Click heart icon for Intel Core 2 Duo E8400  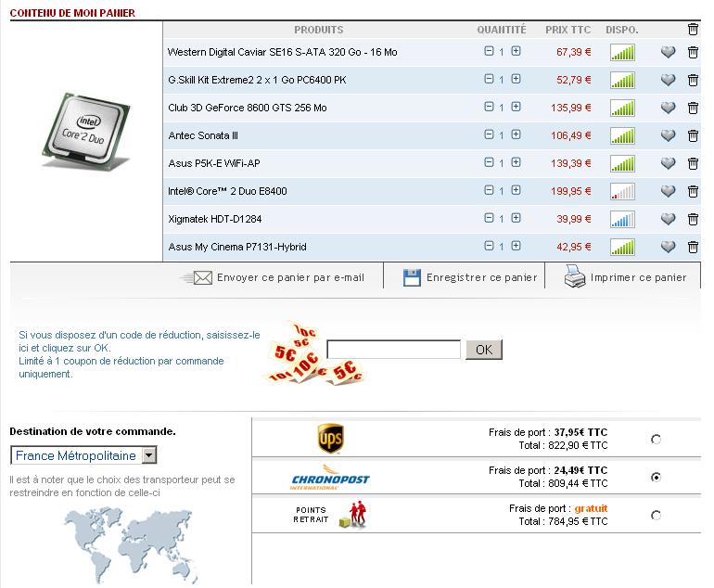pos(668,191)
